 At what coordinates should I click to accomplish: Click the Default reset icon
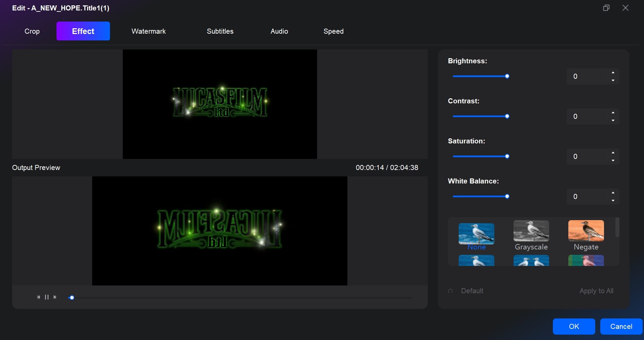[x=451, y=291]
